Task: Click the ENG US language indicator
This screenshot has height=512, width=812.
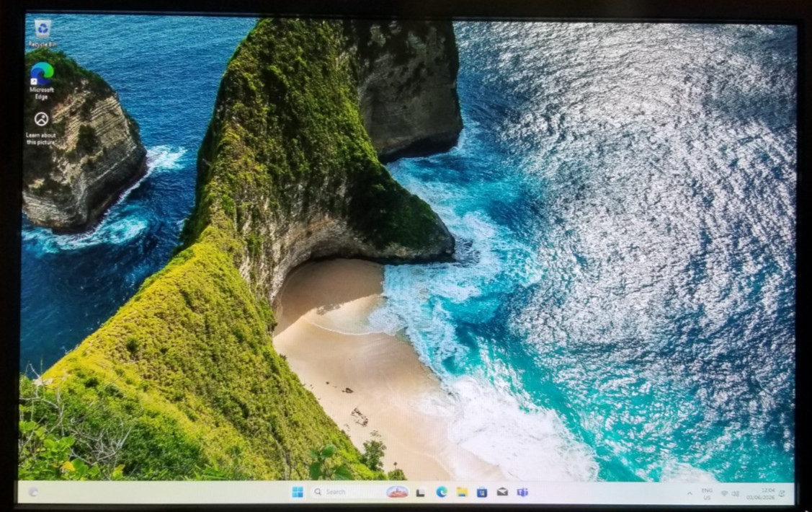Action: pyautogui.click(x=707, y=494)
